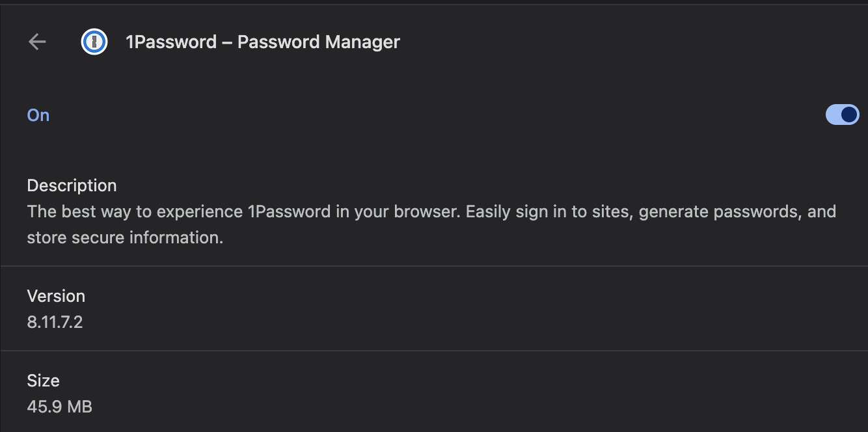Click the "store secure information." text line
Screen dimensions: 868x432
coord(125,237)
